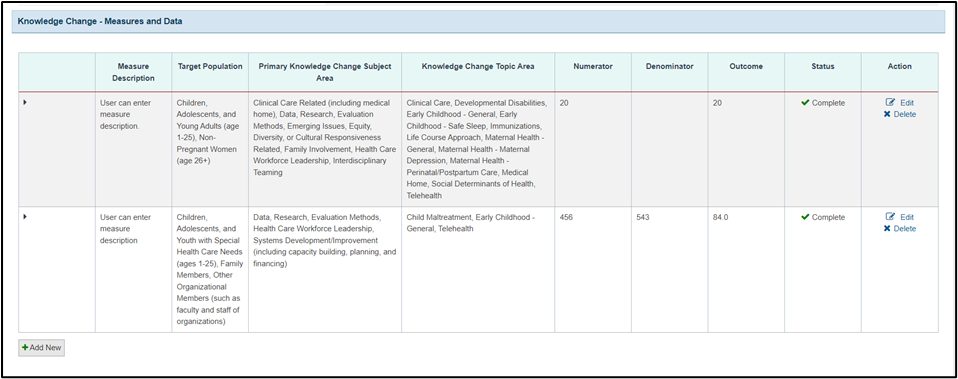Expand the second measure row arrow
The width and height of the screenshot is (958, 379).
click(24, 216)
